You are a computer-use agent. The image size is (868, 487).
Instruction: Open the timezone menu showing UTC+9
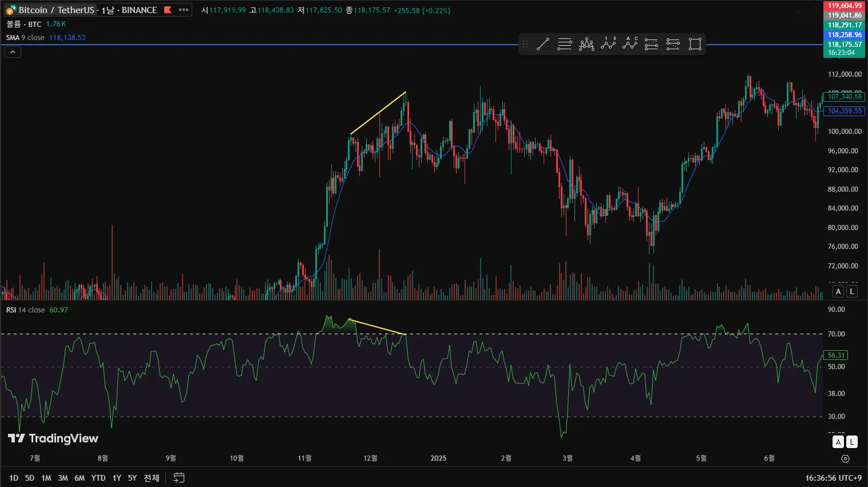tap(833, 478)
